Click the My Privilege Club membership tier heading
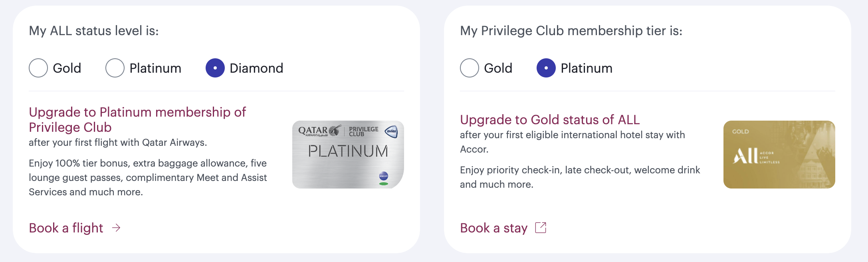 point(571,31)
